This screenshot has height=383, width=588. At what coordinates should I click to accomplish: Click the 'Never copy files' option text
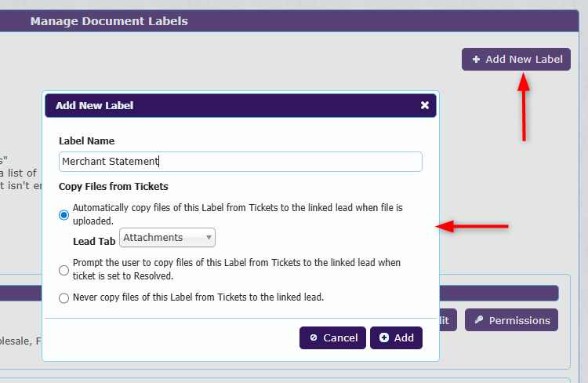[198, 297]
